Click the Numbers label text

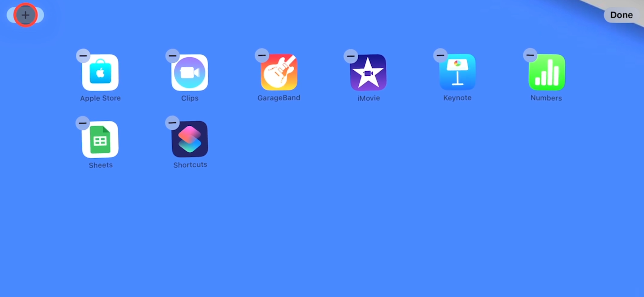point(546,98)
